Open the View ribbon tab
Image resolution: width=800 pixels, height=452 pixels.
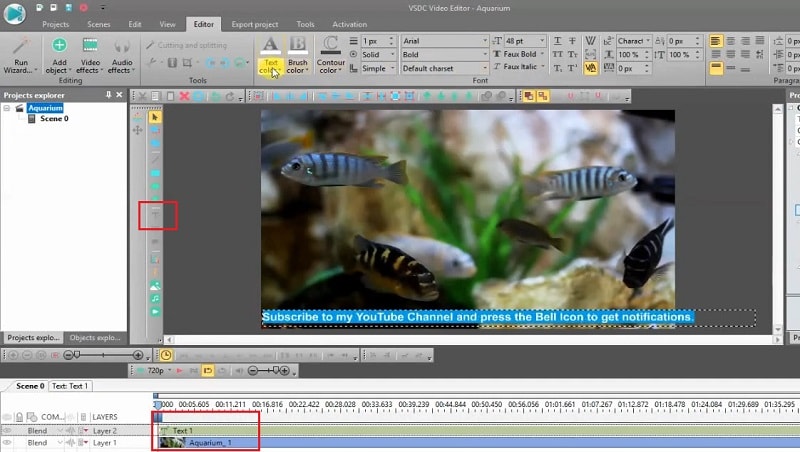(167, 24)
